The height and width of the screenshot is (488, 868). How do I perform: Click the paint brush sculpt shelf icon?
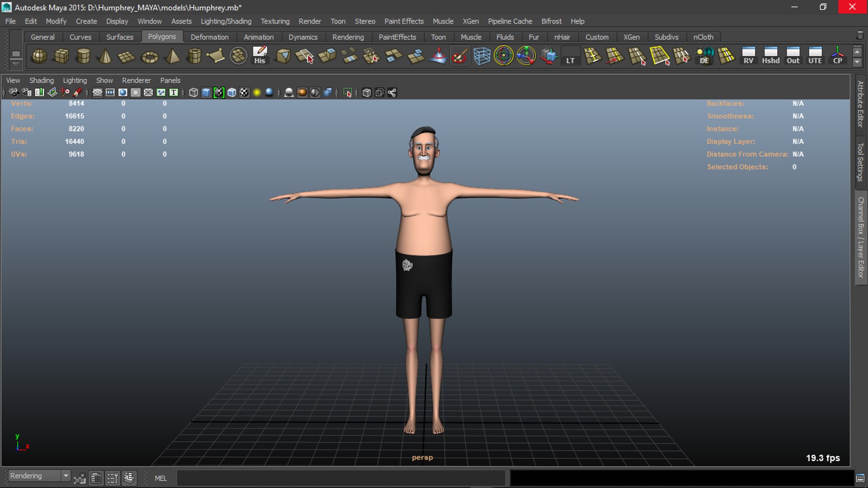(460, 56)
